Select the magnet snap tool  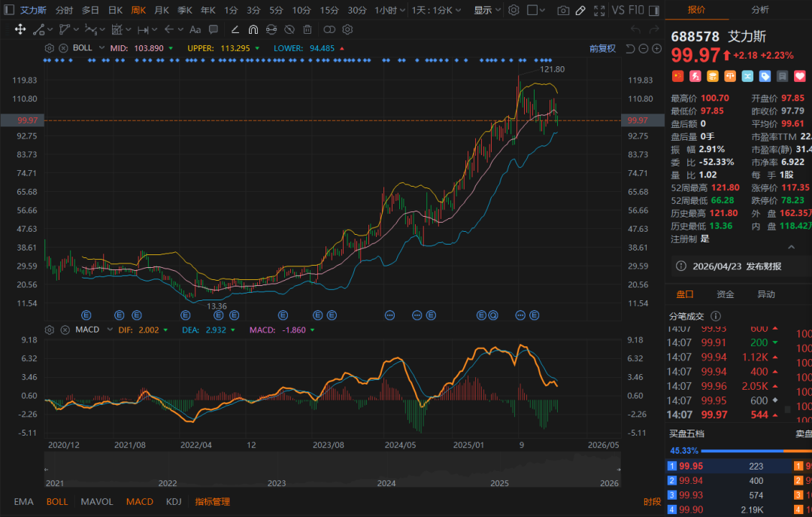coord(253,29)
